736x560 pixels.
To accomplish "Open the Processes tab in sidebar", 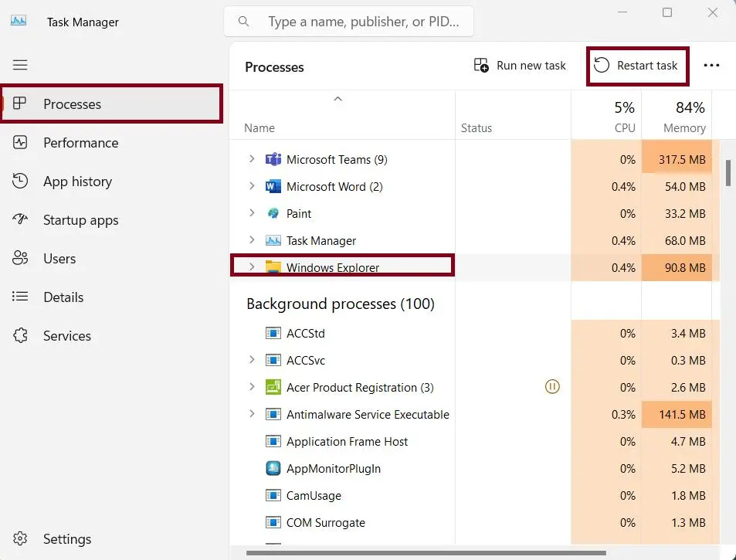I will click(112, 104).
